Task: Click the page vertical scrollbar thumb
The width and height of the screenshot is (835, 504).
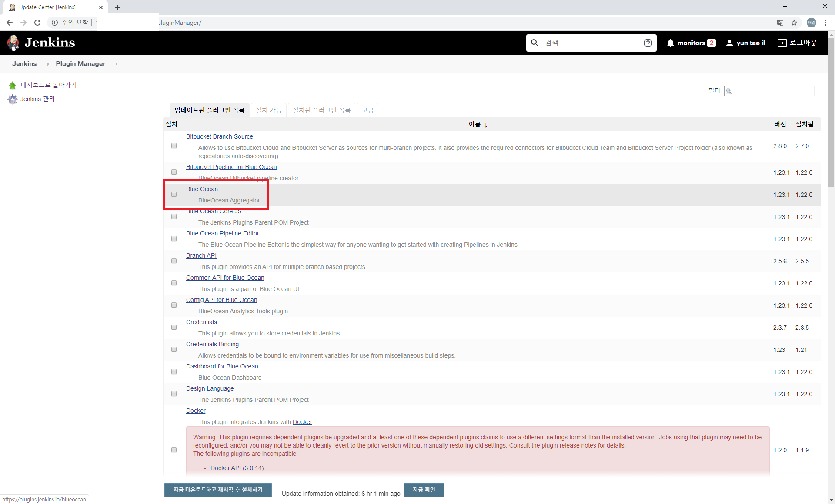Action: pos(831,113)
